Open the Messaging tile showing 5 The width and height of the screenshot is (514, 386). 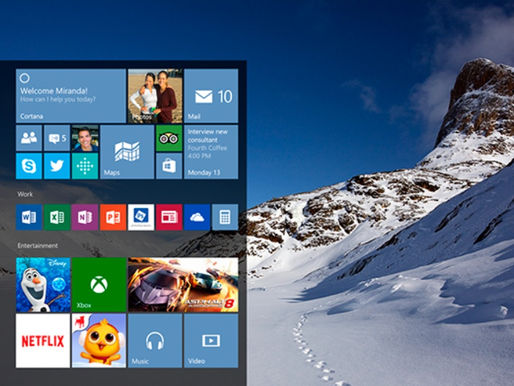57,138
